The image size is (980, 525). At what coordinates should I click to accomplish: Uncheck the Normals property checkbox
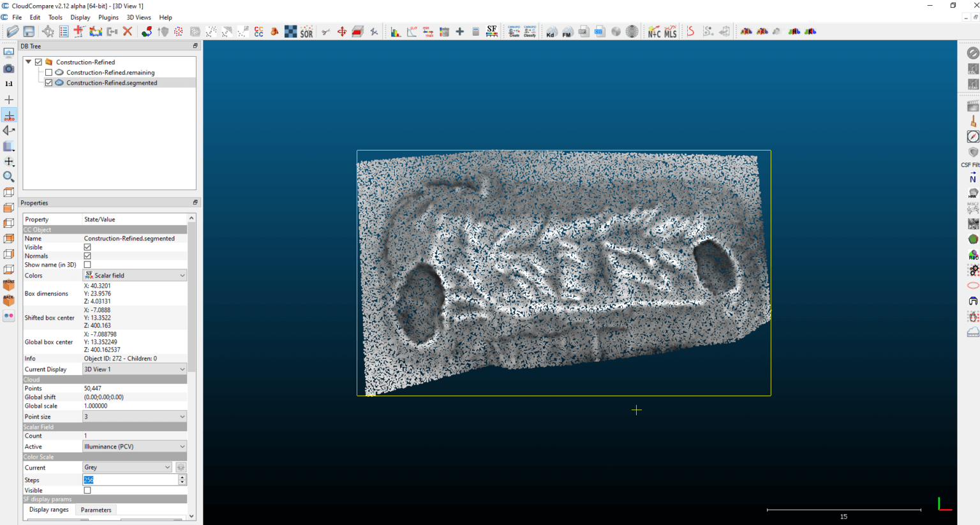[87, 256]
